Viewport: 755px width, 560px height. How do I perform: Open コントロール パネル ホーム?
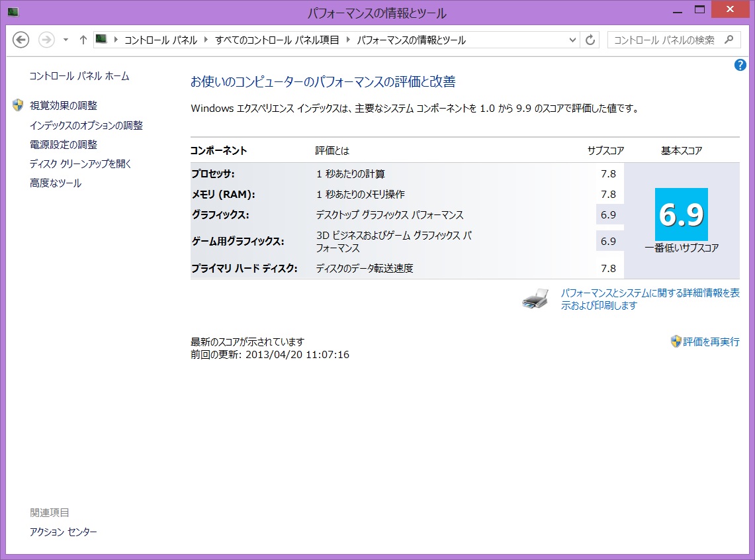[x=79, y=76]
